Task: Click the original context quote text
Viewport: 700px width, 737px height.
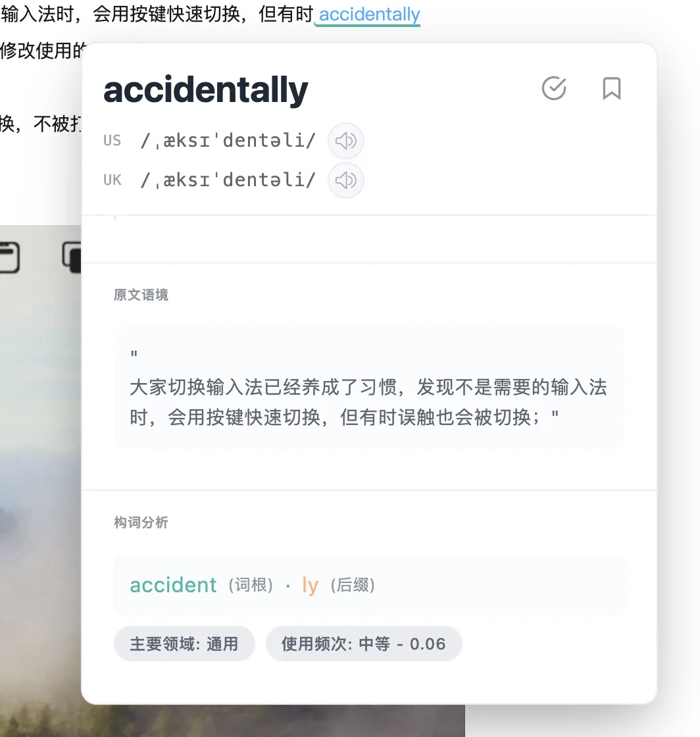Action: (x=369, y=402)
